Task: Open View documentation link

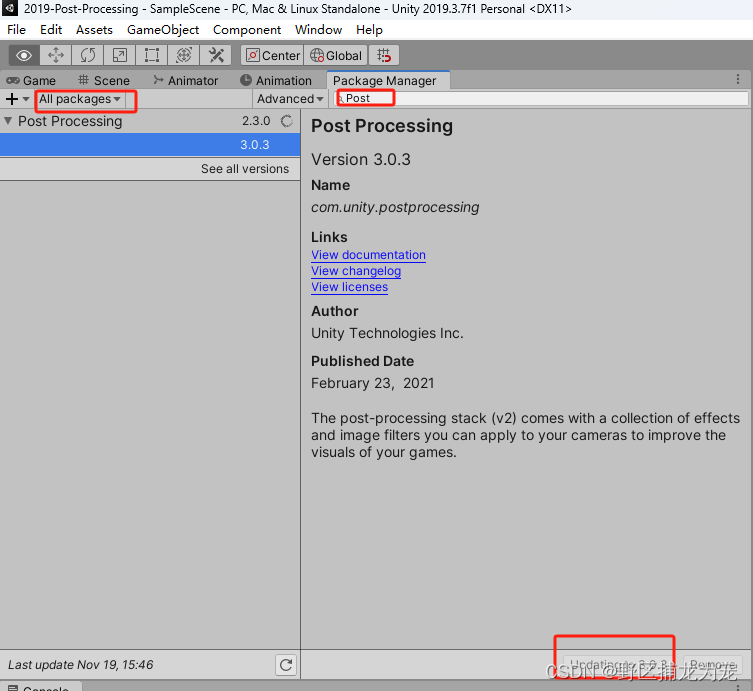Action: tap(368, 255)
